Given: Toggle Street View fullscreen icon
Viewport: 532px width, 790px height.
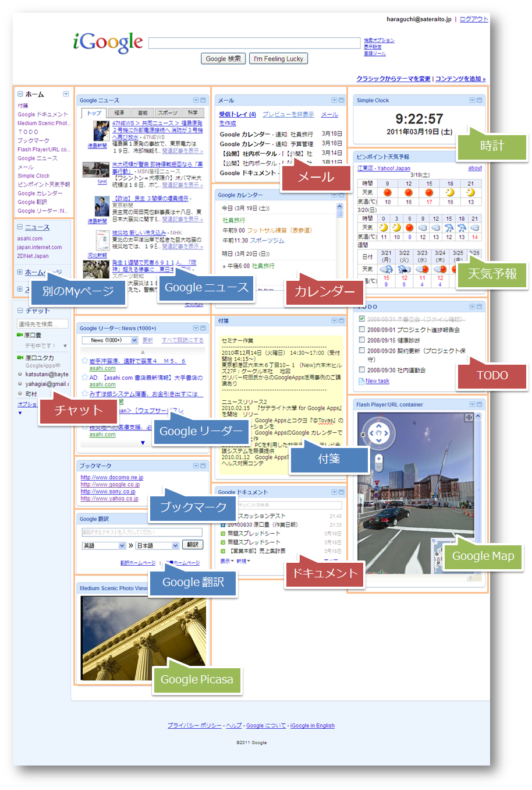Looking at the screenshot, I should (469, 418).
